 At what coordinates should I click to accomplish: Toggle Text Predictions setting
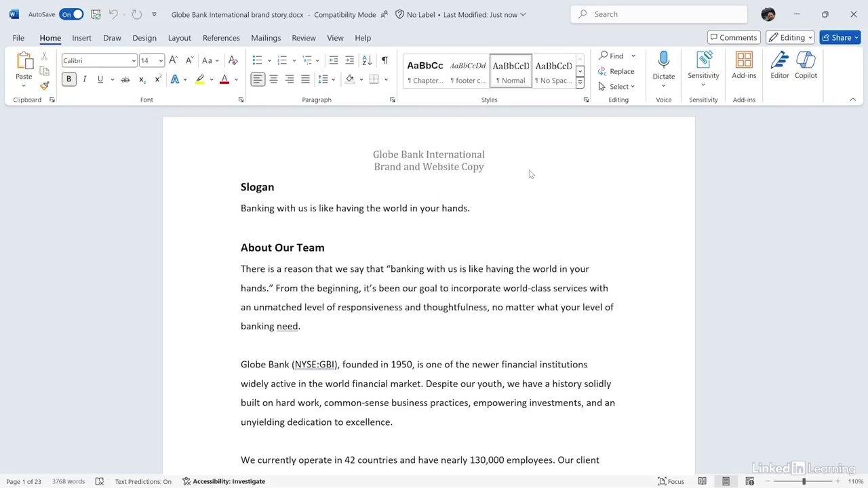tap(143, 481)
